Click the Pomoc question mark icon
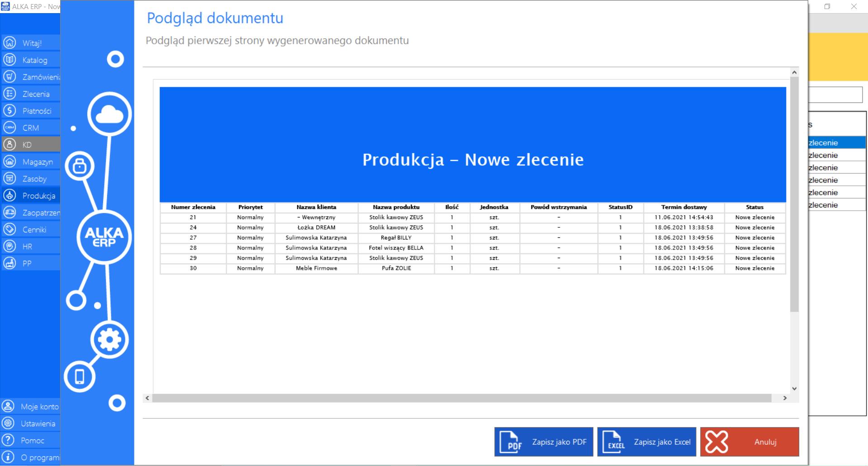The image size is (868, 466). tap(8, 440)
